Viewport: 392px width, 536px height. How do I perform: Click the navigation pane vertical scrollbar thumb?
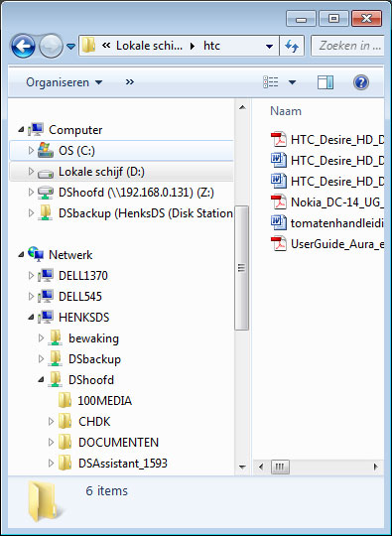(242, 268)
